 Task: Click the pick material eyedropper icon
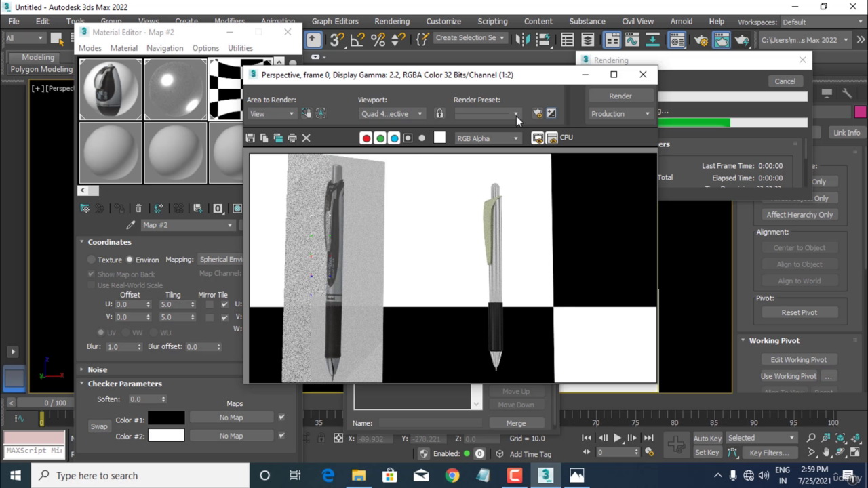pos(130,225)
